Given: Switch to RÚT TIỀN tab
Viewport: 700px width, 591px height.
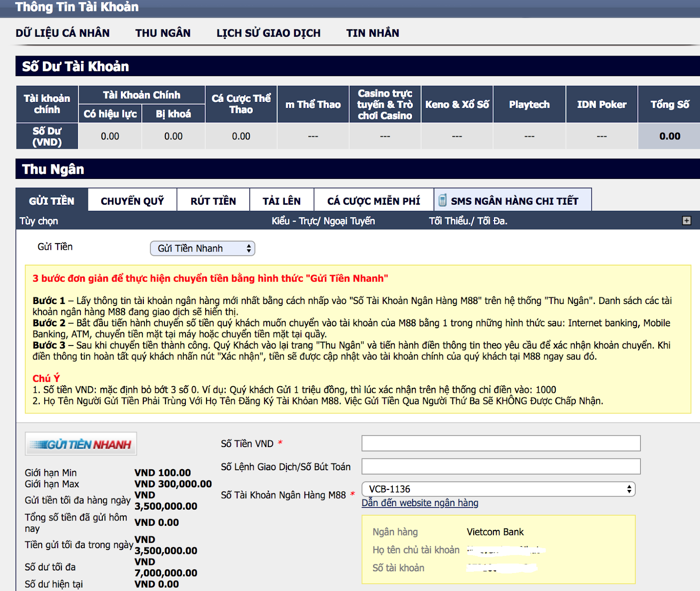Looking at the screenshot, I should point(213,200).
